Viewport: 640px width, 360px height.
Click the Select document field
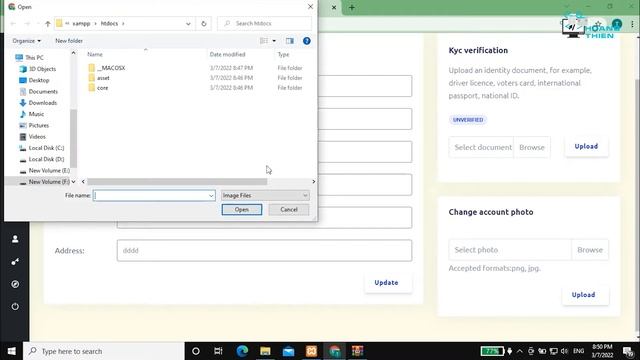tap(482, 147)
